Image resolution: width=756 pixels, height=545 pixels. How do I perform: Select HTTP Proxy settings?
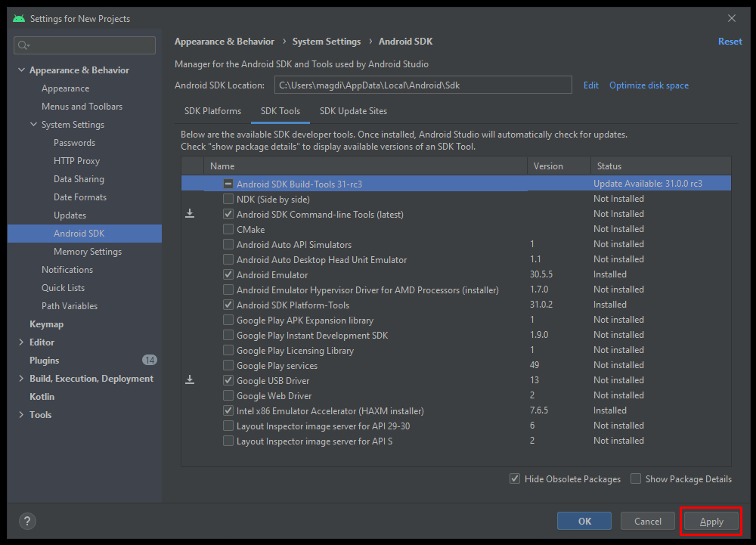(x=76, y=160)
